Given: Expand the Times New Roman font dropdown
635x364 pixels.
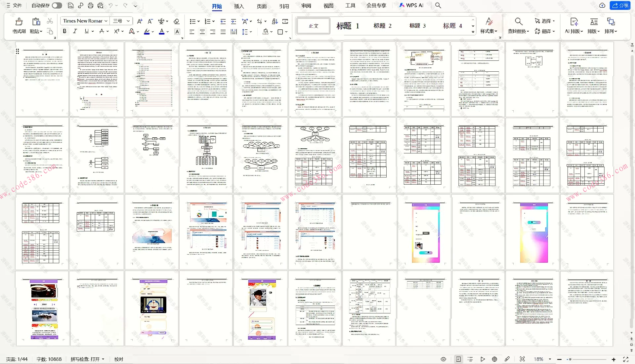Looking at the screenshot, I should click(x=106, y=21).
